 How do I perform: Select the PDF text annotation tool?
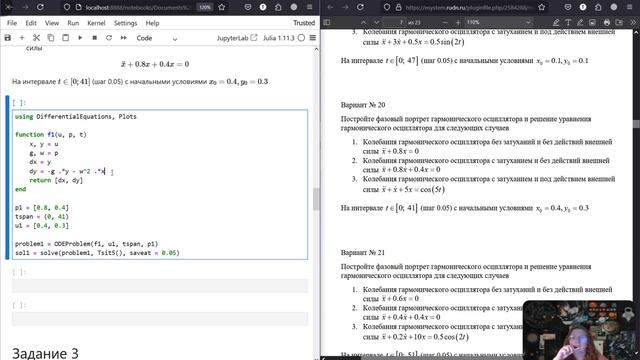[568, 22]
